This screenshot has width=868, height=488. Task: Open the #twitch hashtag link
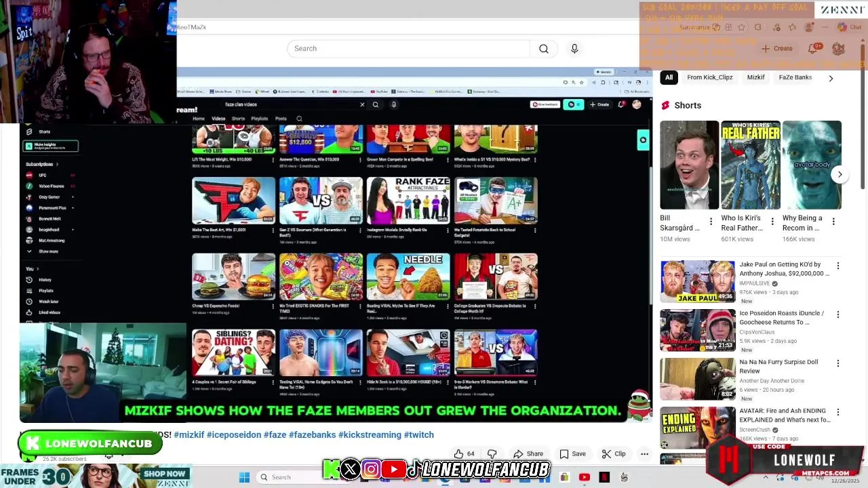(x=418, y=434)
